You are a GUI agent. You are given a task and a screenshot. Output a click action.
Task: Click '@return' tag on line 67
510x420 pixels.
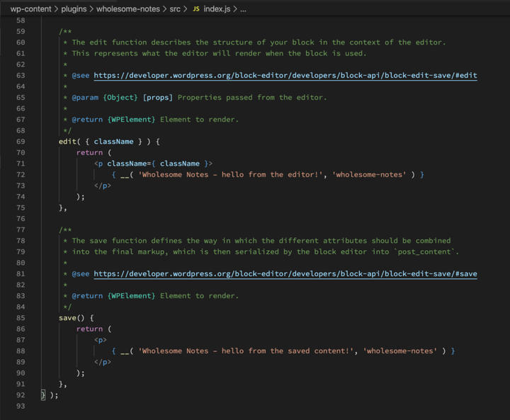[87, 120]
